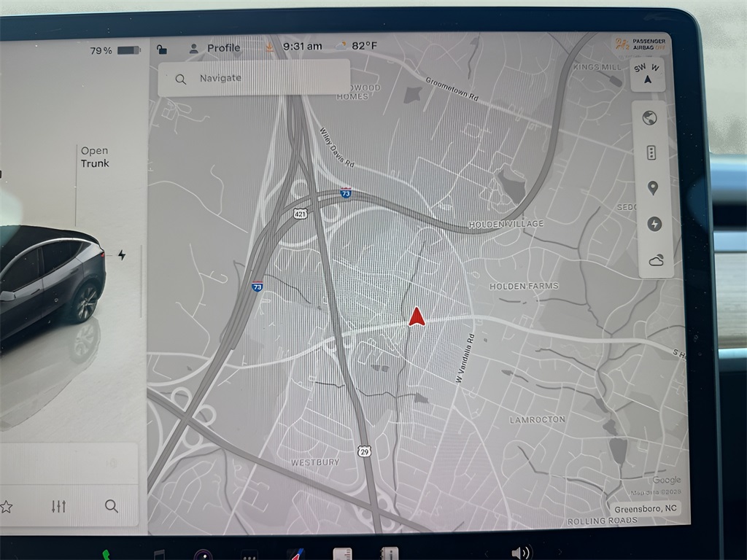Show points of interest pin icon

652,188
